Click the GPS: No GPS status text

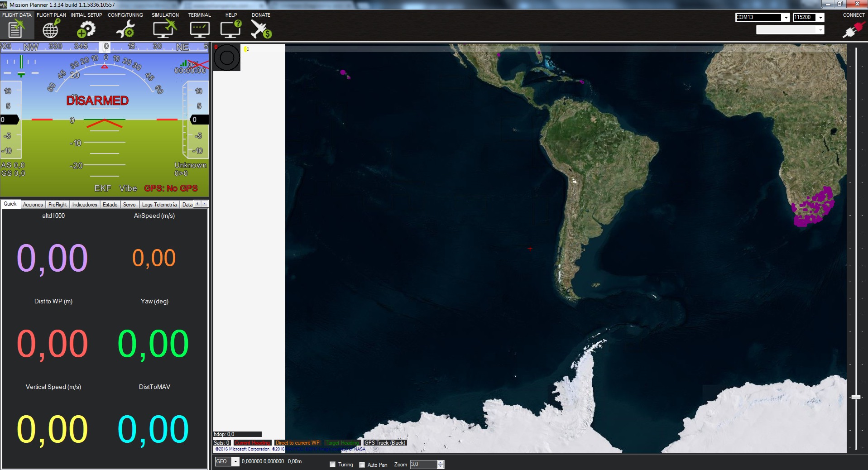(171, 188)
